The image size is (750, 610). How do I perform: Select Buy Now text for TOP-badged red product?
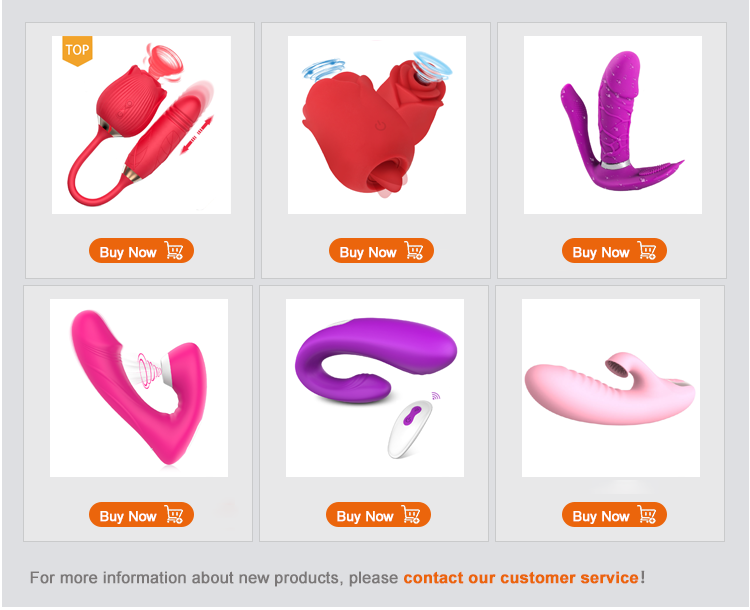point(128,252)
